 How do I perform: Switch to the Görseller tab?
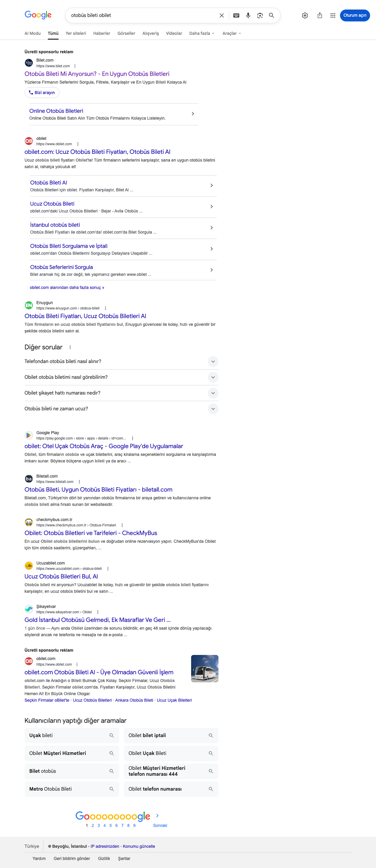(126, 33)
